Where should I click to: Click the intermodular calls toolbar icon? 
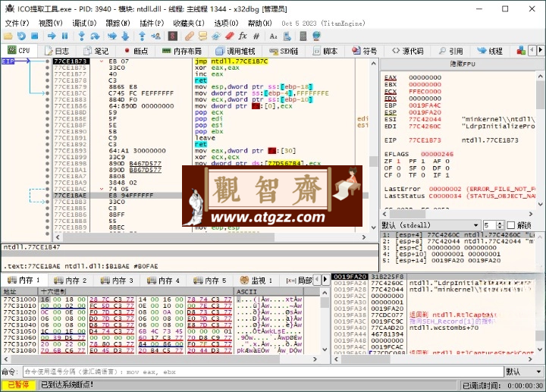tap(287, 36)
